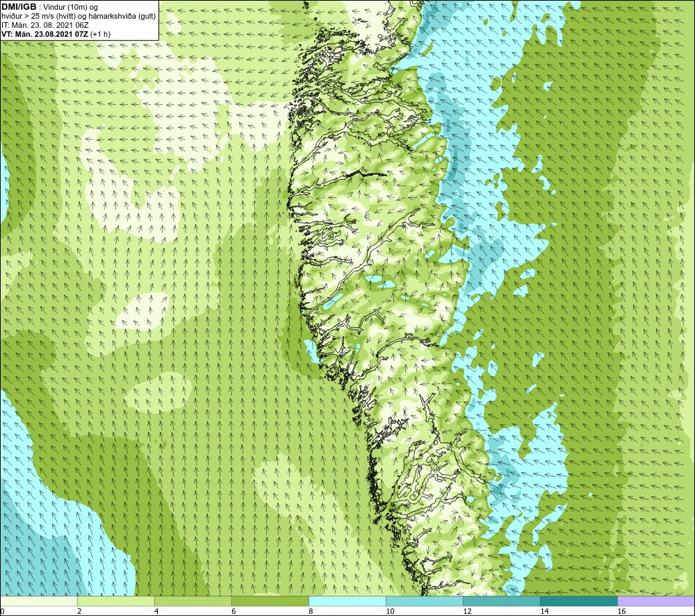Click the 0–2 m/s pale legend swatch
Viewport: 695px width, 616px height.
click(x=38, y=601)
